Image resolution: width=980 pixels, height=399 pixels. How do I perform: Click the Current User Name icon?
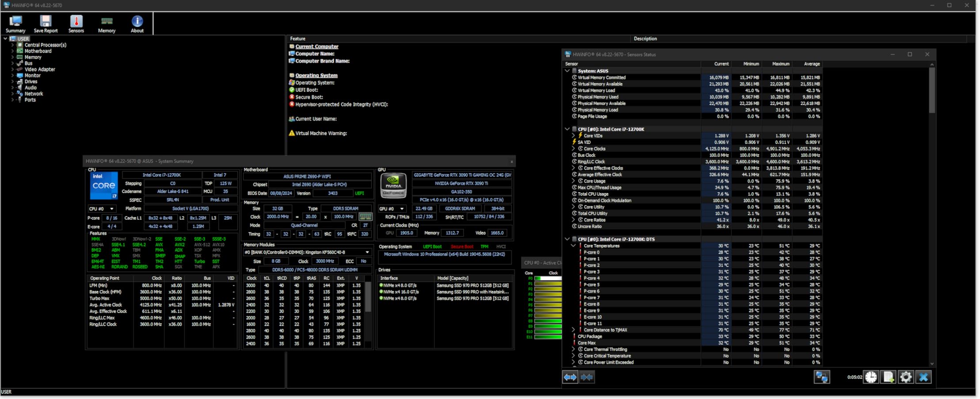292,119
